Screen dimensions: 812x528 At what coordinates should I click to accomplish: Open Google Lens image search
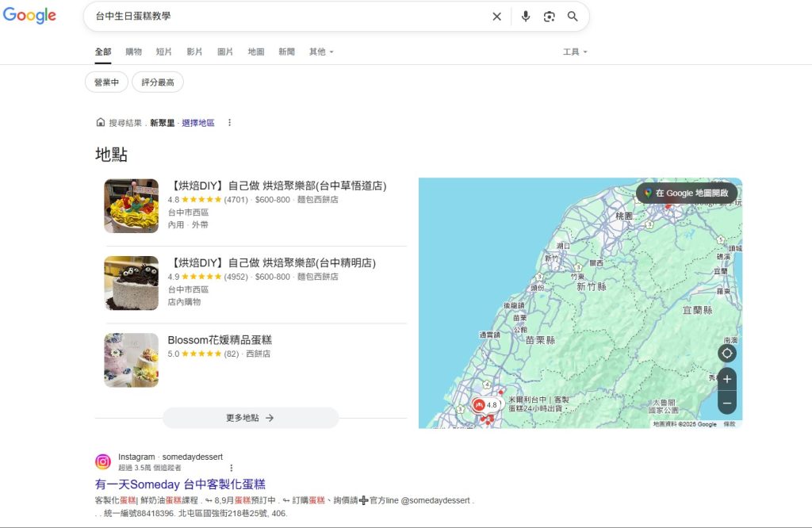549,17
